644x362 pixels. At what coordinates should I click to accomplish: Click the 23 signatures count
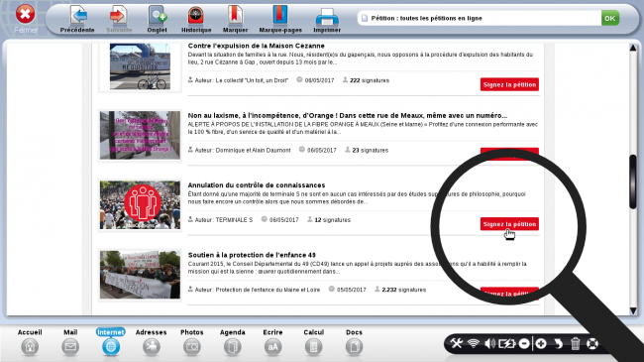pos(371,151)
